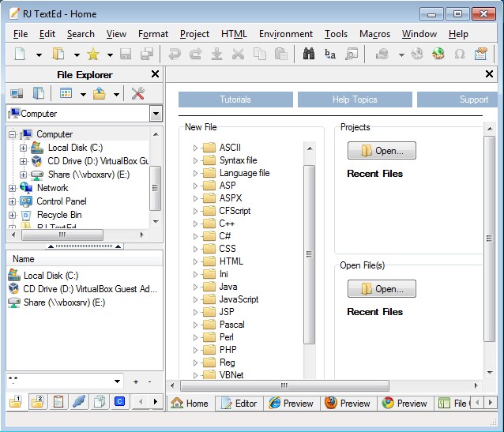The height and width of the screenshot is (432, 504).
Task: Click Open button under Open File(s)
Action: pos(382,289)
